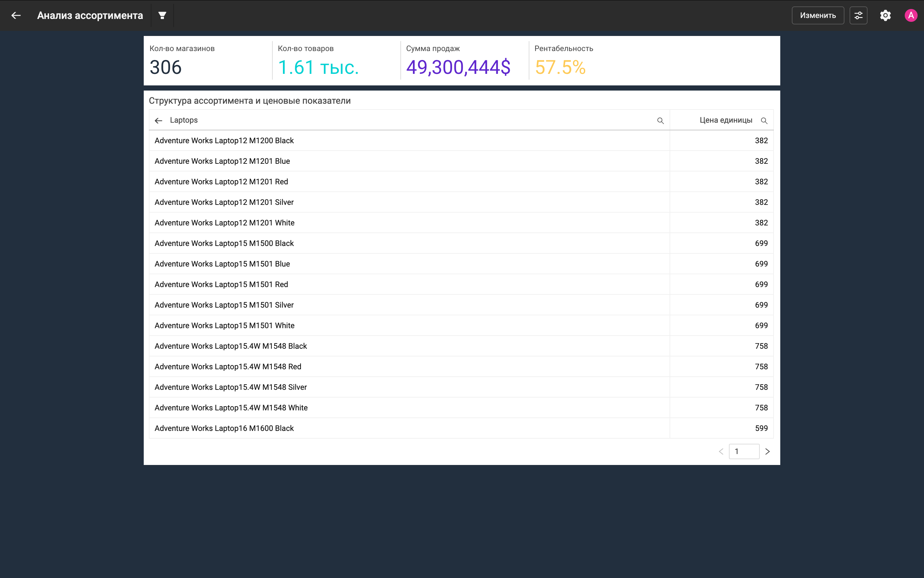This screenshot has width=924, height=578.
Task: Select row Adventure Works Laptop12 M1201 Silver
Action: point(461,202)
